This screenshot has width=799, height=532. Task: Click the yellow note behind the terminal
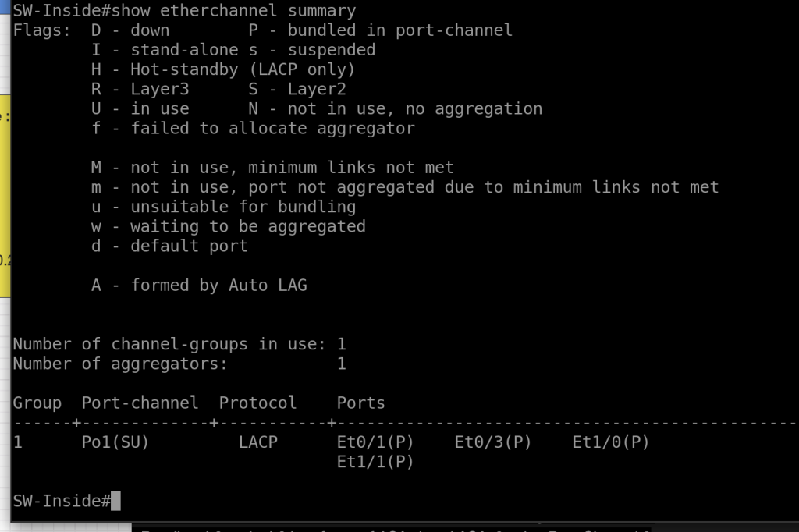click(x=5, y=195)
